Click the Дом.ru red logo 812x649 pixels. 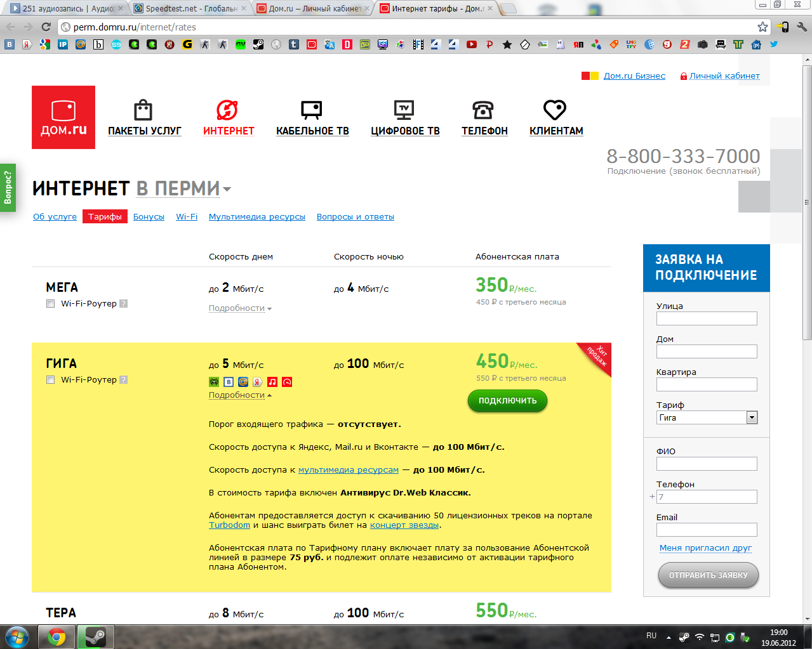(x=63, y=117)
